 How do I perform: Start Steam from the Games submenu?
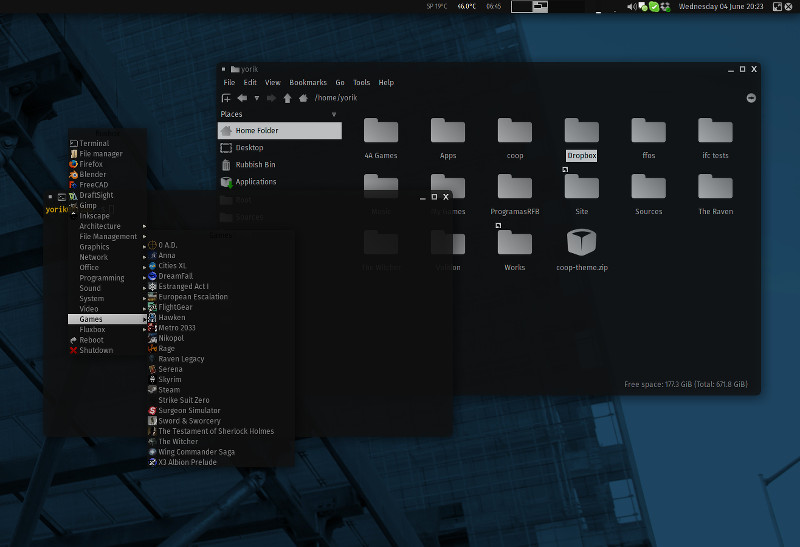[169, 390]
